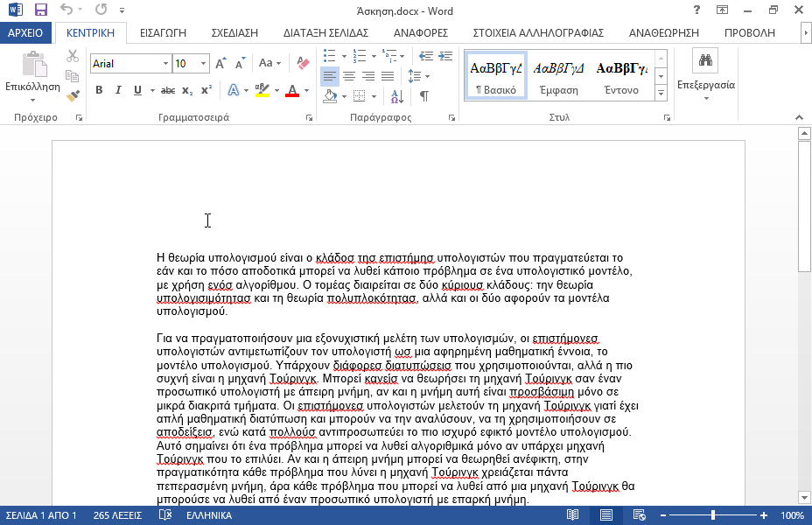Align text right

(x=368, y=77)
